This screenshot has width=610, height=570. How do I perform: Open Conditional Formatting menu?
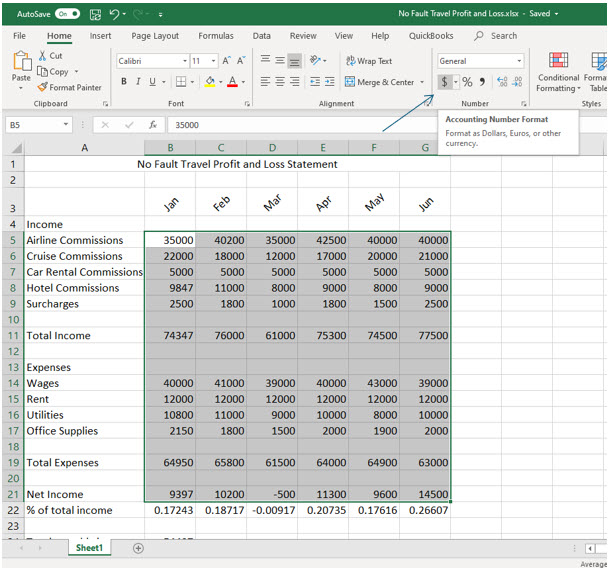pos(558,72)
